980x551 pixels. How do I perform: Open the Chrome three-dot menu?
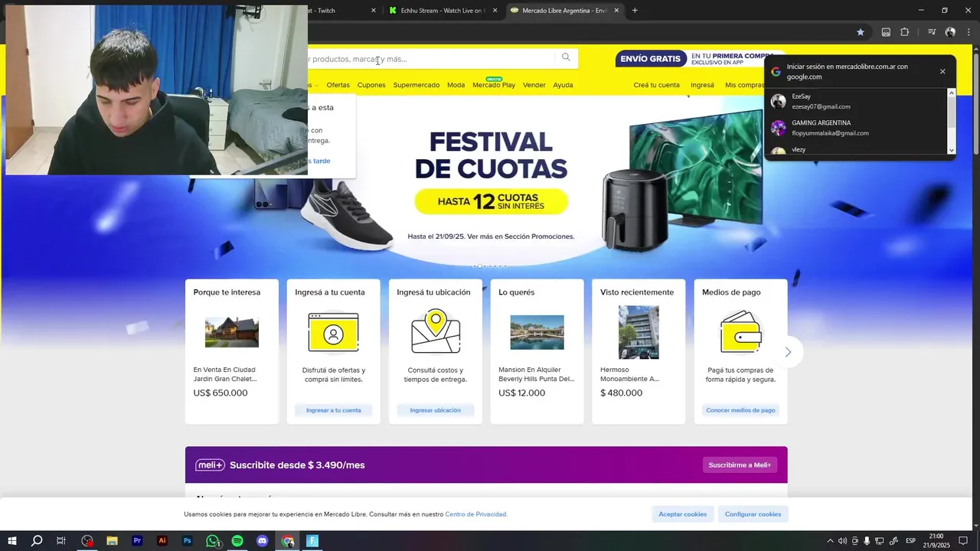(969, 32)
